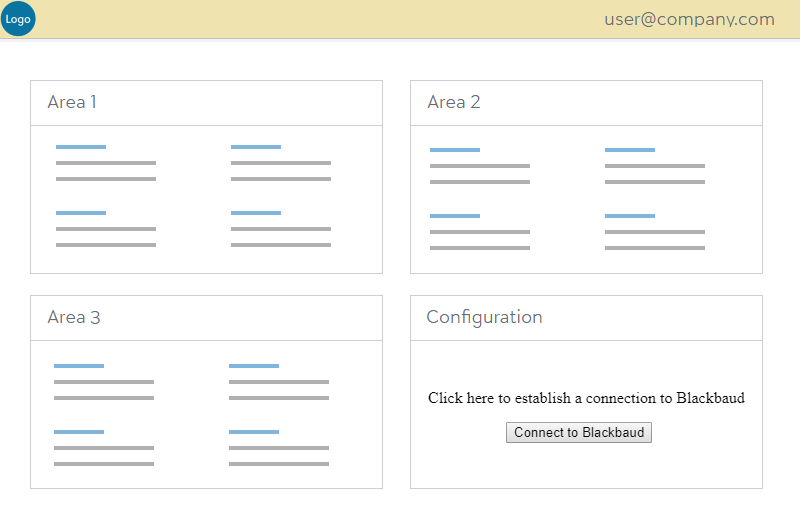This screenshot has height=516, width=801.
Task: Choose the bottom-left blue link in Area 2
Action: point(455,216)
